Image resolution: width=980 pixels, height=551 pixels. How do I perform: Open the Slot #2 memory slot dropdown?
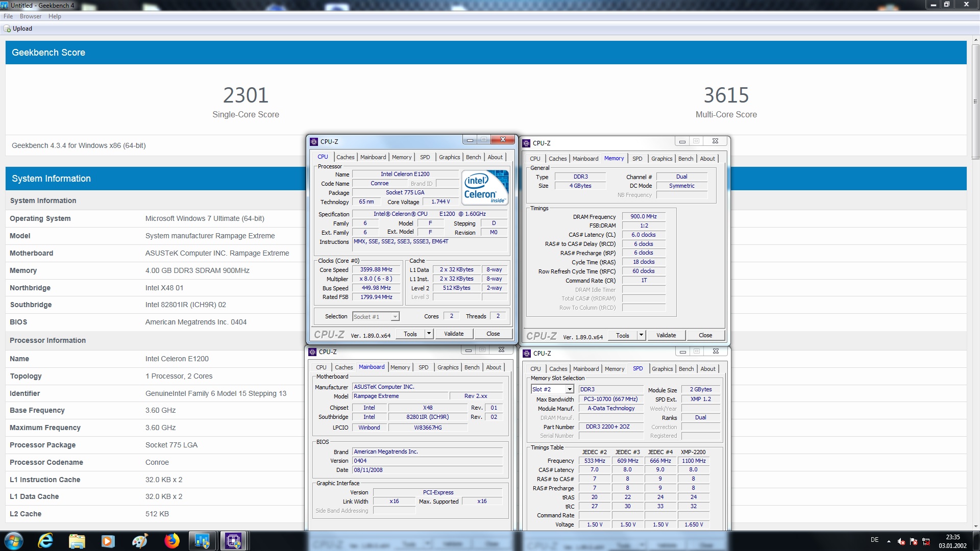pos(552,389)
